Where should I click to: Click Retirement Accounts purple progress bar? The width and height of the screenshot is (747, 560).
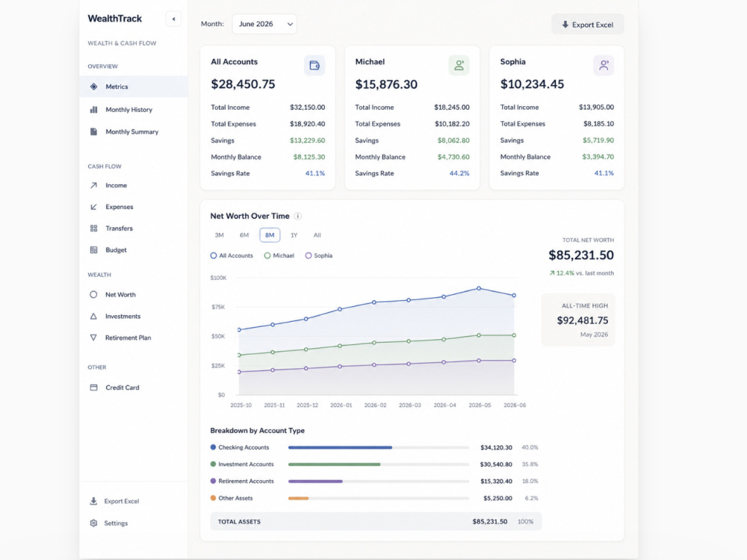pos(315,482)
